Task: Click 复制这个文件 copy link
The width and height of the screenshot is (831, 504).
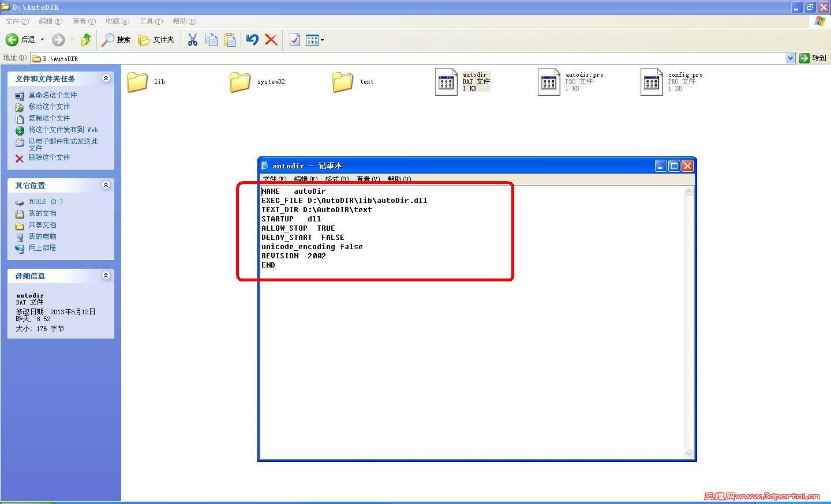Action: pyautogui.click(x=49, y=118)
